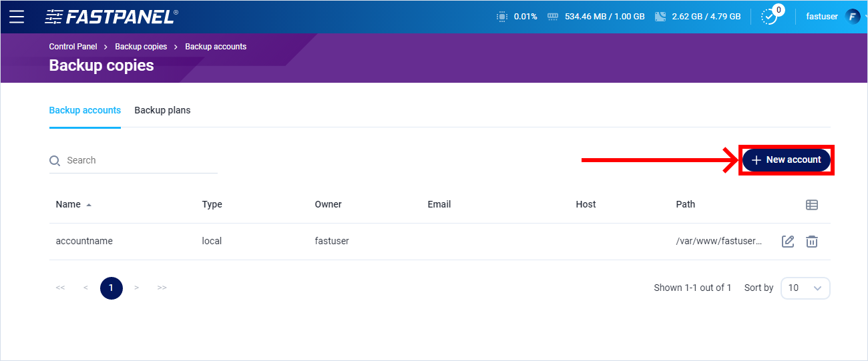
Task: Open the task queue notification icon
Action: (x=770, y=17)
